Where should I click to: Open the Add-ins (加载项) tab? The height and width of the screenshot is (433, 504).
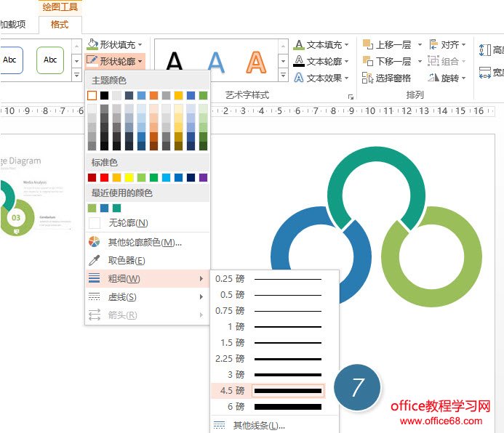[13, 25]
